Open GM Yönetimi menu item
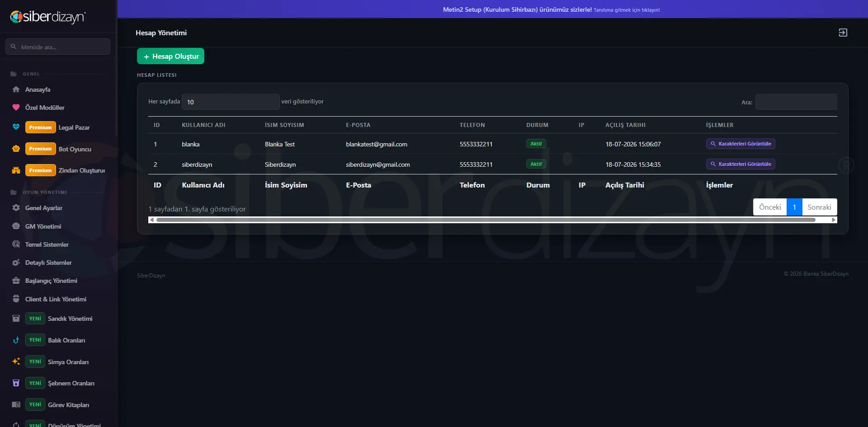 point(43,226)
